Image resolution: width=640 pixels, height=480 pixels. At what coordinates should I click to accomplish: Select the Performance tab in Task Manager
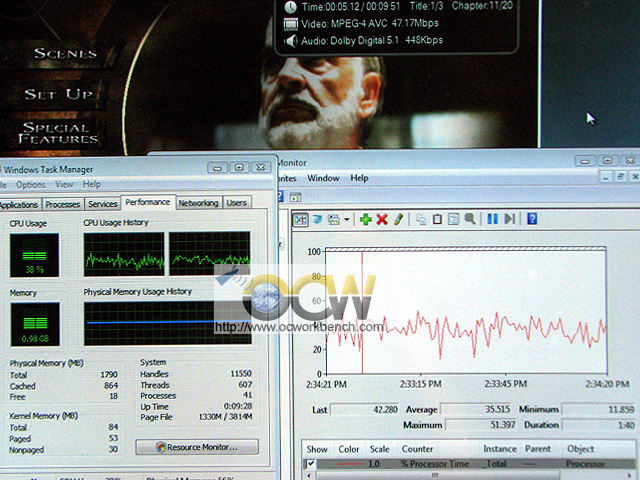coord(148,202)
